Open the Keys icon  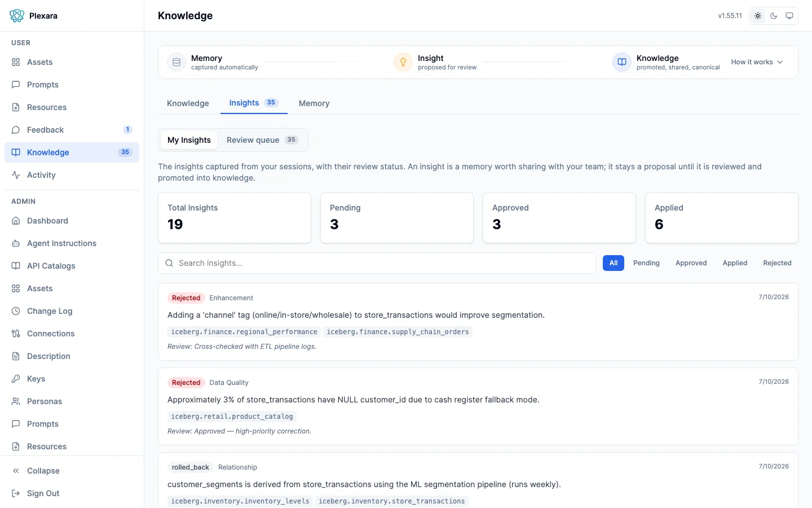pyautogui.click(x=16, y=379)
